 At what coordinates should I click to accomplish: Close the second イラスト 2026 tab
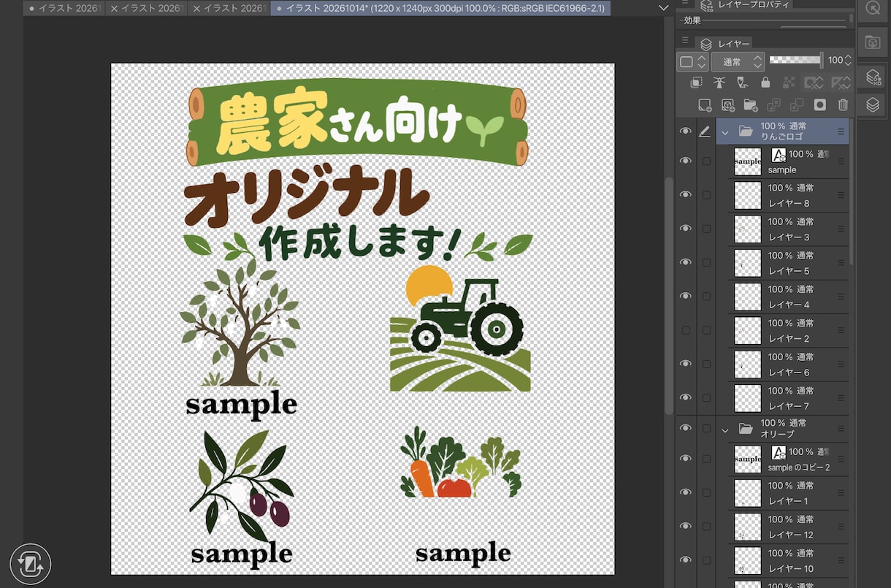point(114,8)
